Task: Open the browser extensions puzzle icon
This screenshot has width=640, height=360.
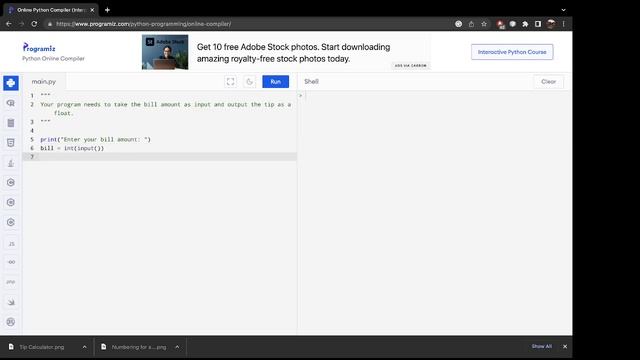Action: 525,24
